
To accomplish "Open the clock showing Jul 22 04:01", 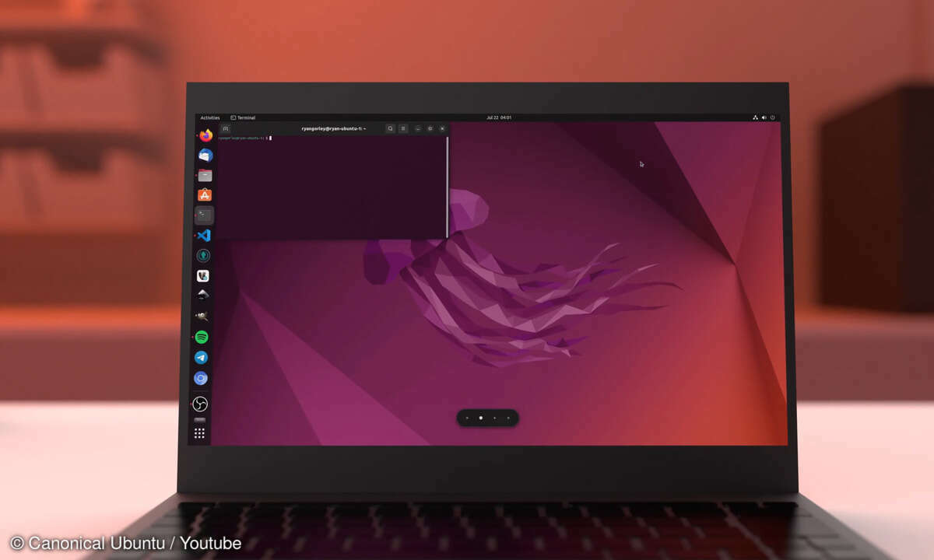I will (499, 117).
